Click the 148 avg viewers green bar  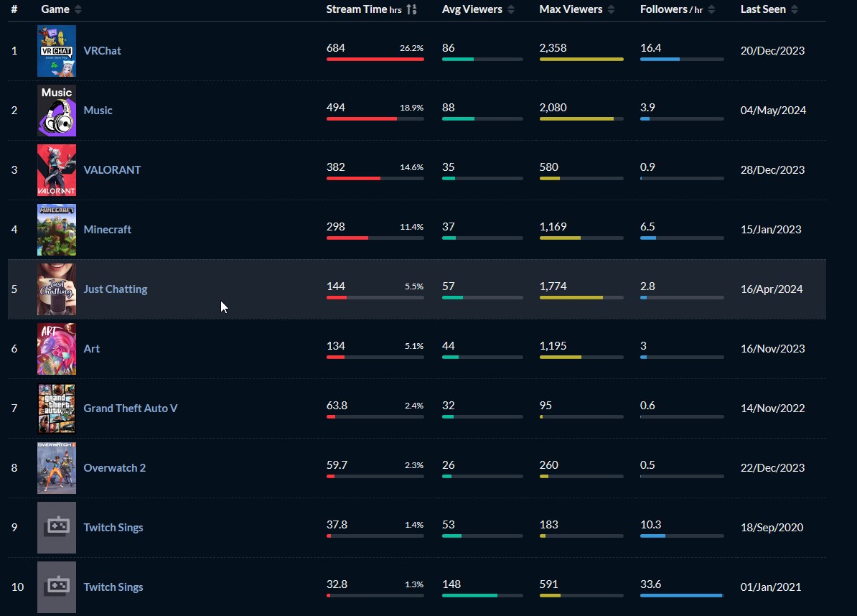[469, 595]
